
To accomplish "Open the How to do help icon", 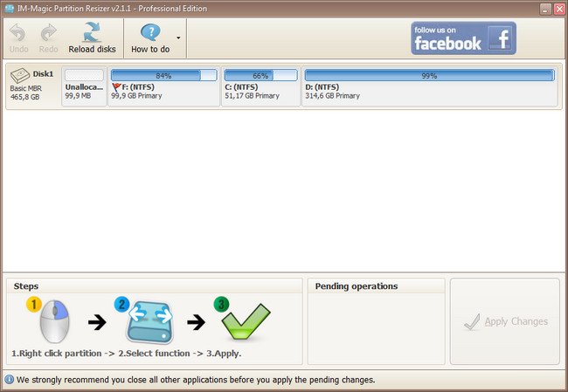I will [150, 32].
